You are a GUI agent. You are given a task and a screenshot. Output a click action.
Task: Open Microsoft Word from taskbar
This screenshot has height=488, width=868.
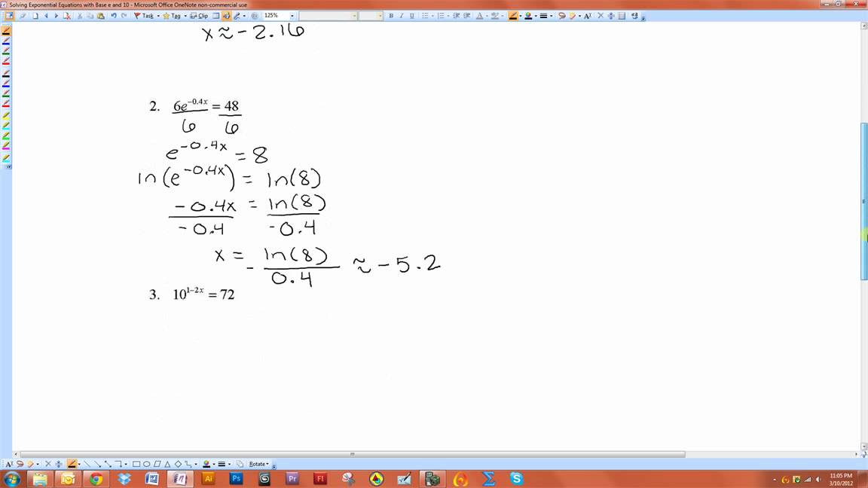(x=152, y=479)
